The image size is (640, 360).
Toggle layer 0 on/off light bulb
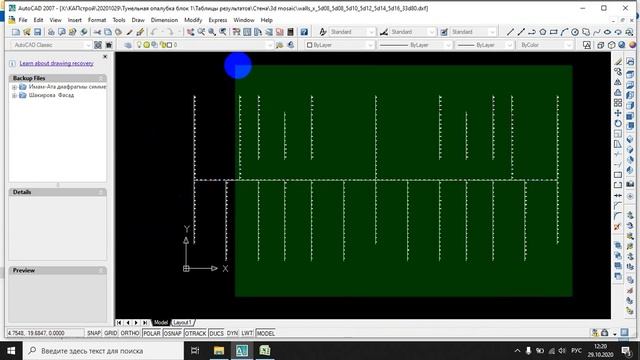(x=139, y=45)
